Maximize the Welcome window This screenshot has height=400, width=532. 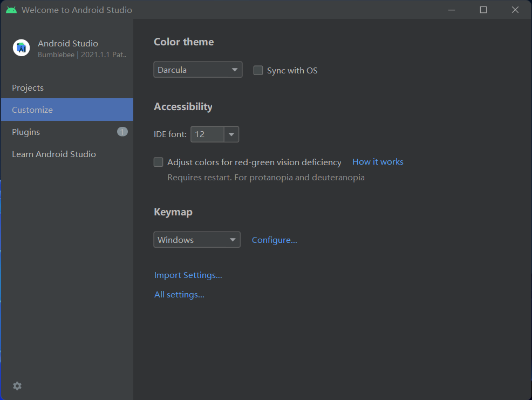click(x=483, y=10)
